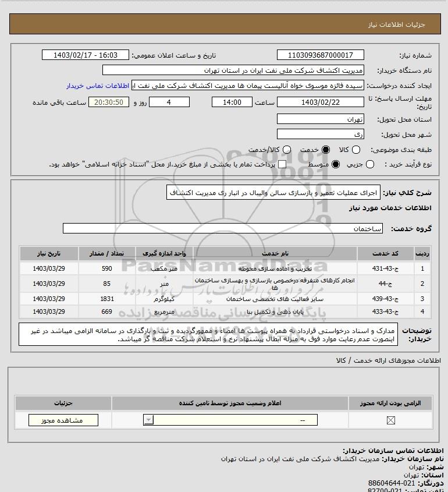Click remaining time countdown 20:30:50

coord(108,102)
